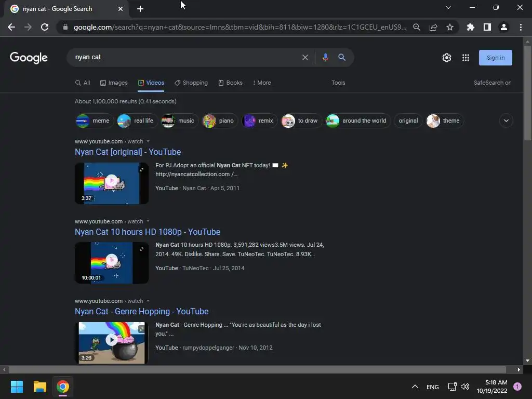Open the Windows Start menu

[x=17, y=387]
